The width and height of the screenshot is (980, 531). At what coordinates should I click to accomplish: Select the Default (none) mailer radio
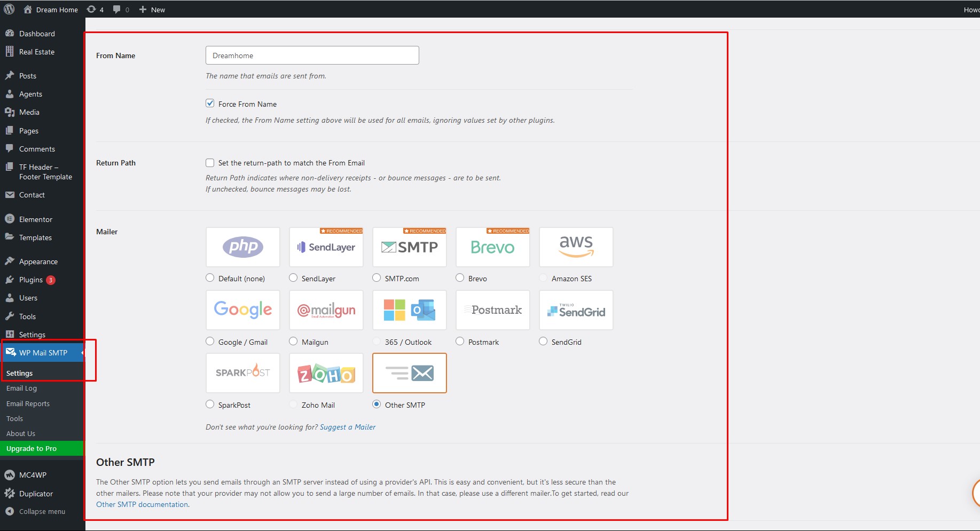tap(210, 278)
